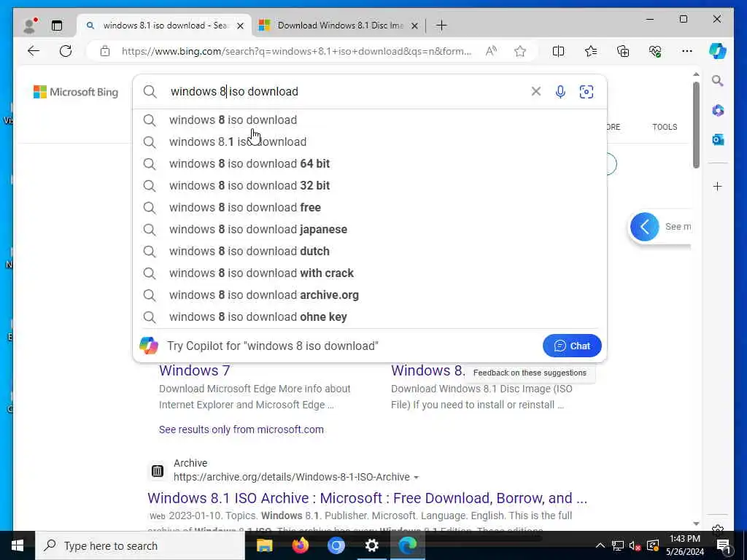
Task: Click See results only from microsoft.com
Action: coord(241,429)
